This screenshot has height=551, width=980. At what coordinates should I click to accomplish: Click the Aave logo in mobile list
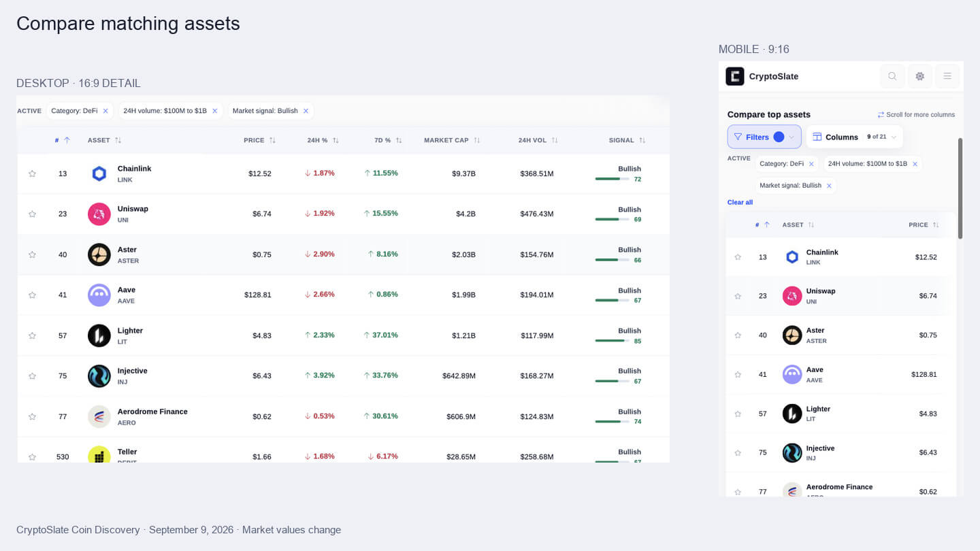[x=792, y=375]
